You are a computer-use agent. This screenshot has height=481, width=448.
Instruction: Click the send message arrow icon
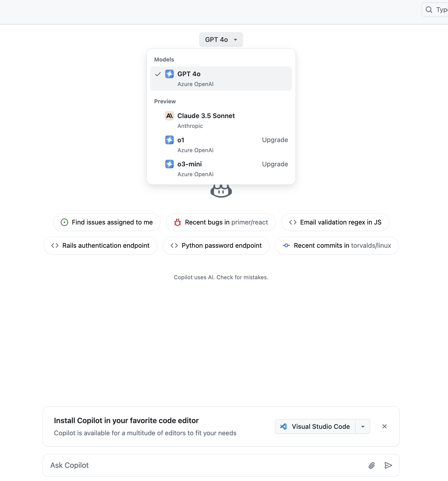[x=388, y=465]
